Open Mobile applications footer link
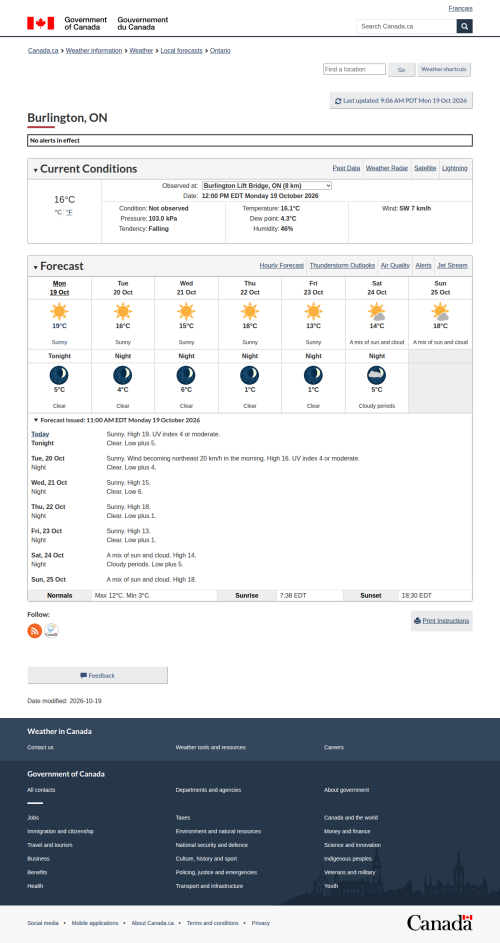The image size is (500, 943). [95, 923]
